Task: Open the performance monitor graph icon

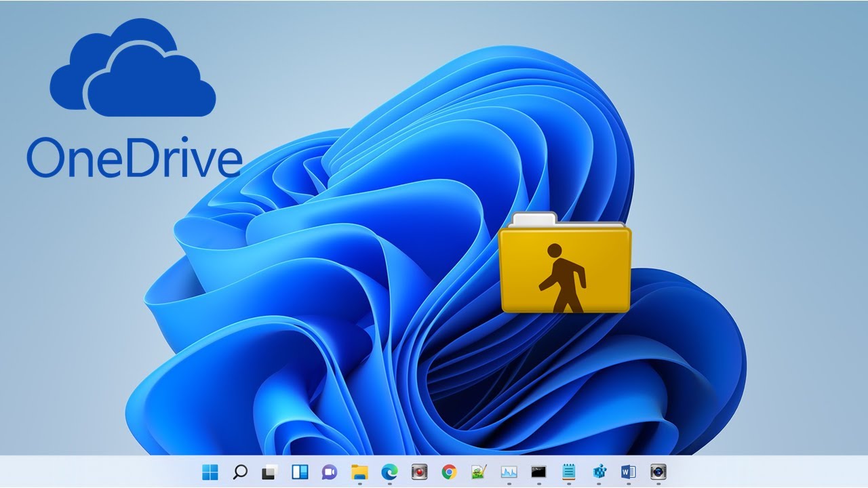Action: click(x=509, y=472)
